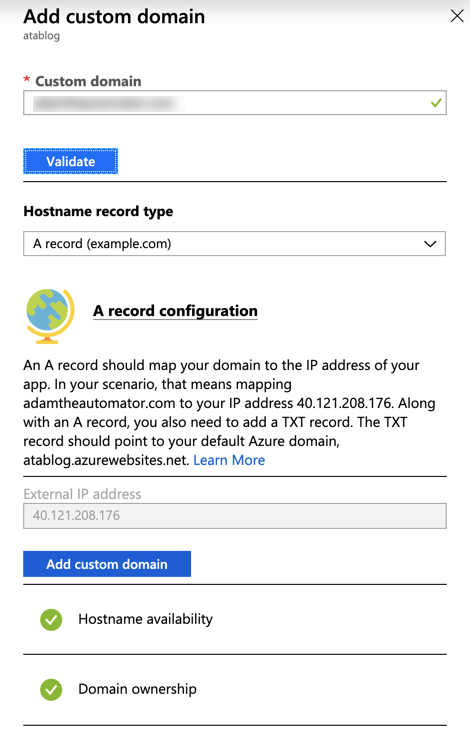Click the Validate button
The width and height of the screenshot is (470, 738).
(71, 161)
